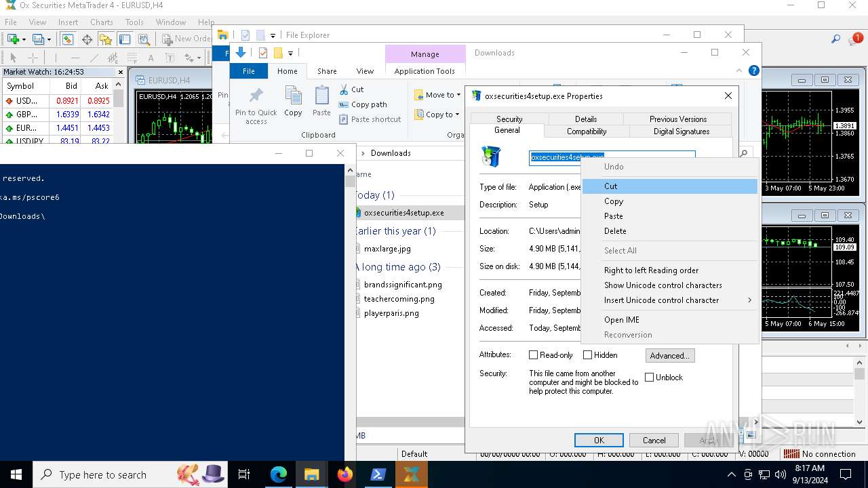Select the horizontal line tool
The image size is (868, 488).
click(x=75, y=58)
